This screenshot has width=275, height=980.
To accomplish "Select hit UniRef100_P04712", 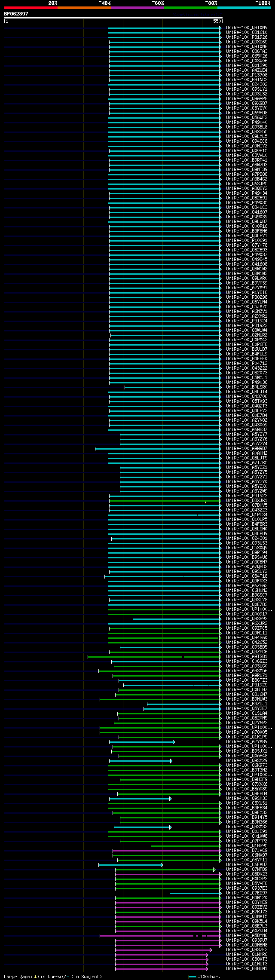I will point(247,364).
